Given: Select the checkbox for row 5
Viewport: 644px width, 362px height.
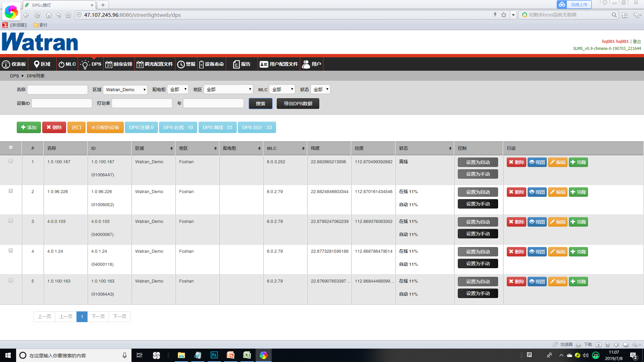Looking at the screenshot, I should [11, 280].
